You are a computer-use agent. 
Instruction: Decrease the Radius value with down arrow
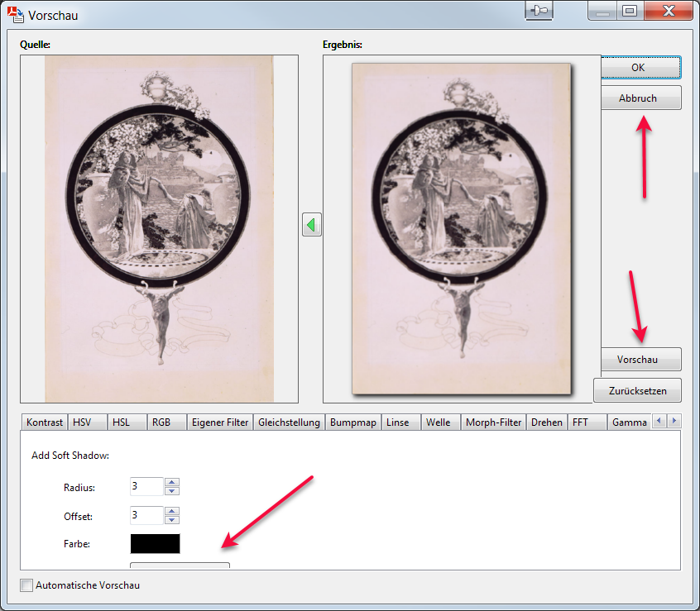click(172, 491)
